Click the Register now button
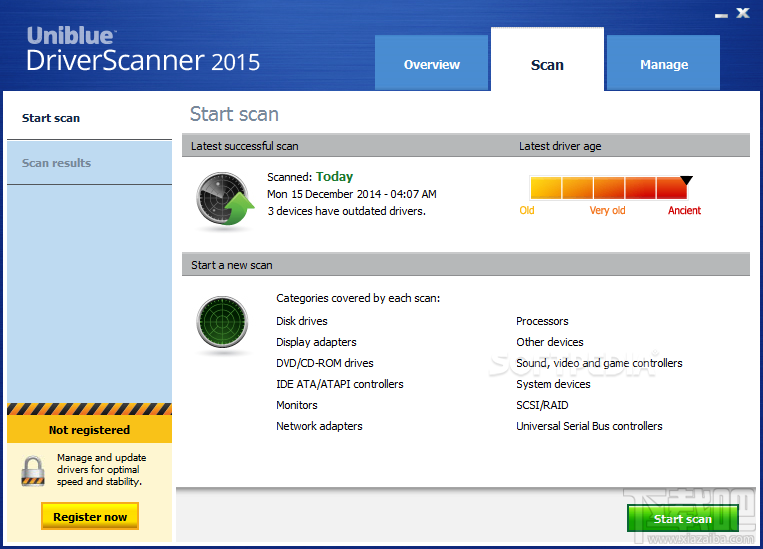The height and width of the screenshot is (549, 763). click(x=90, y=516)
